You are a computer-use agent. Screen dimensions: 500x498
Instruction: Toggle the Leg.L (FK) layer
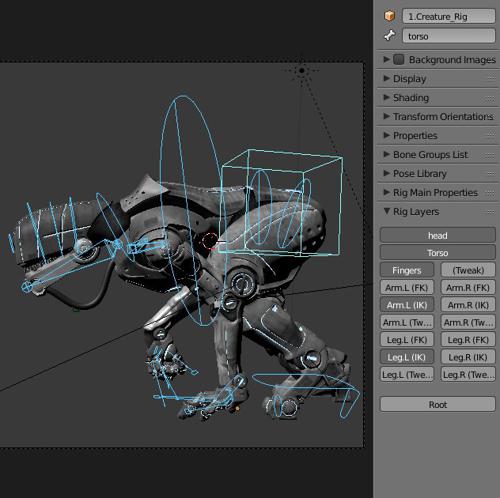[407, 340]
